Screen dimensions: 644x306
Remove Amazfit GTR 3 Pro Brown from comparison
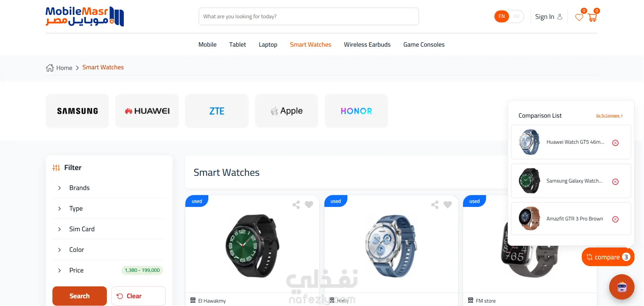click(x=616, y=219)
